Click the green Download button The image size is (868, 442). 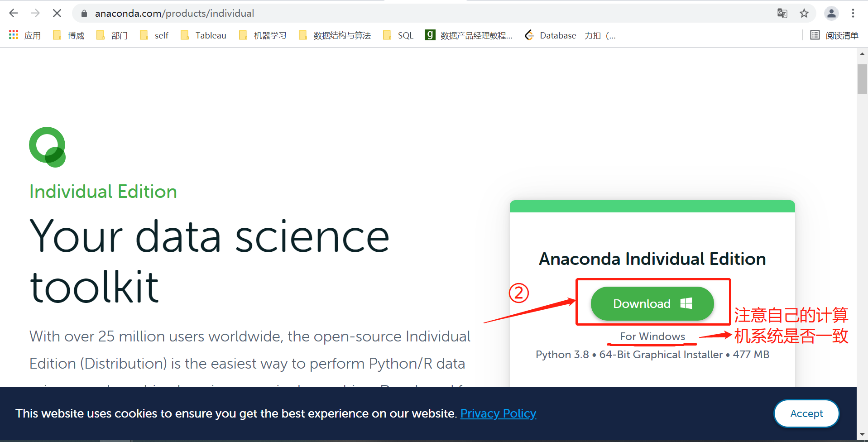(652, 303)
